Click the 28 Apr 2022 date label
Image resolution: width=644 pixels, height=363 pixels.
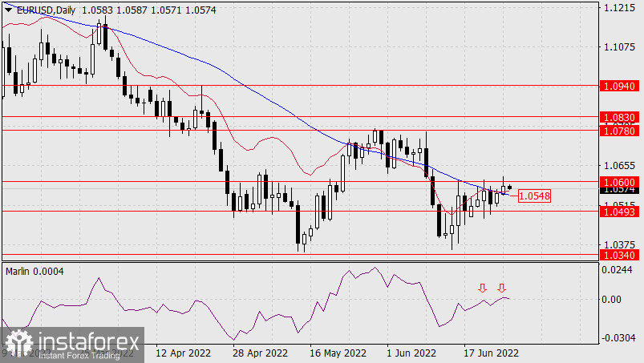click(261, 353)
